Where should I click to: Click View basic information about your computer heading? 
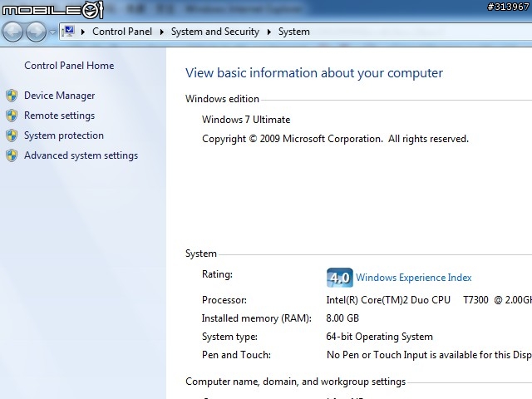pos(314,73)
